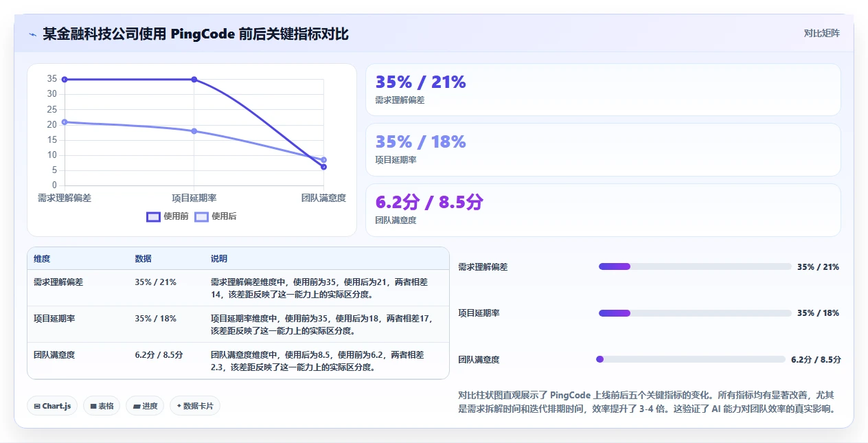Click the 需求理解偏差 progress bar
The height and width of the screenshot is (443, 868).
pos(695,266)
